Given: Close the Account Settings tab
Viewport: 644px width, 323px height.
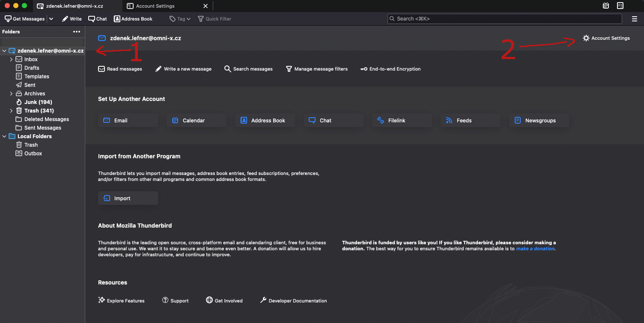Looking at the screenshot, I should (205, 6).
